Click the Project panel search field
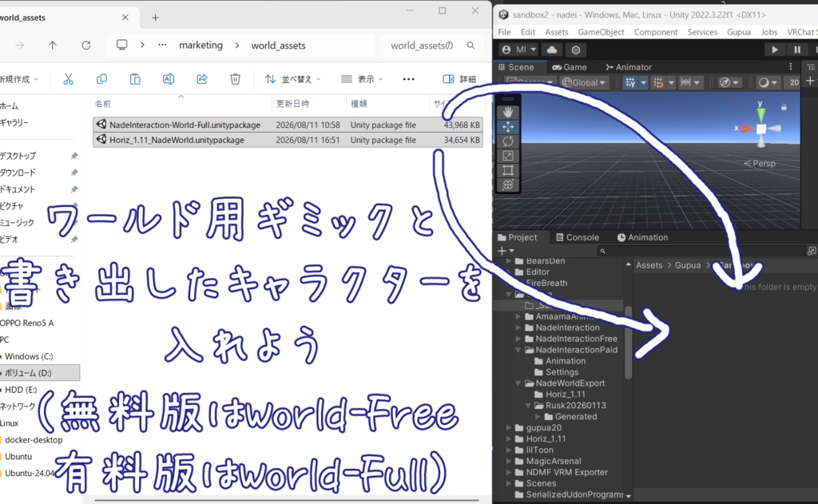 coord(701,251)
